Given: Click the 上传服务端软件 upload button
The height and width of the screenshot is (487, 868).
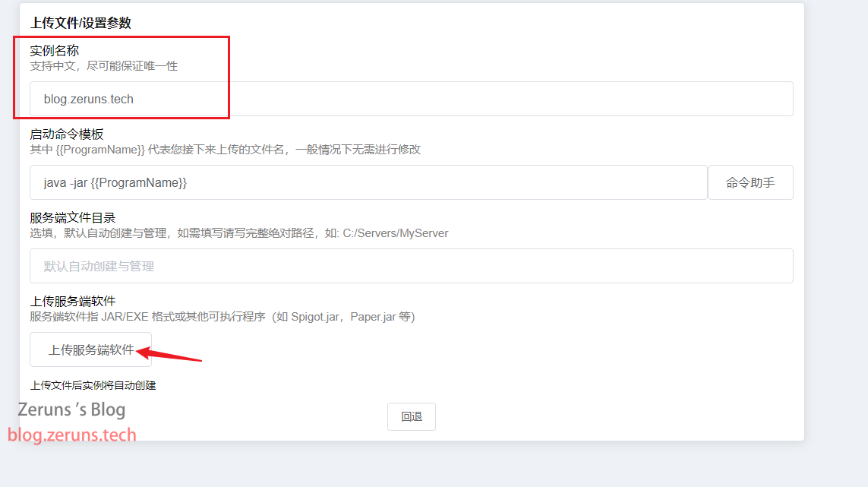Looking at the screenshot, I should [91, 349].
